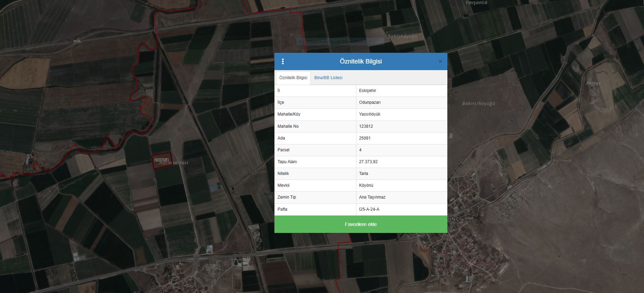This screenshot has width=644, height=293.
Task: Click the Yassıhöyük neighborhood value
Action: pos(370,114)
